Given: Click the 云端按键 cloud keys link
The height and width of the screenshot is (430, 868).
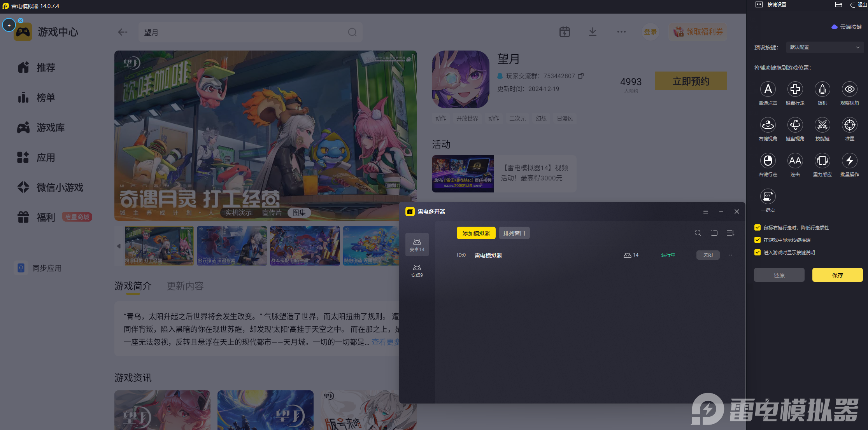Looking at the screenshot, I should click(x=847, y=27).
